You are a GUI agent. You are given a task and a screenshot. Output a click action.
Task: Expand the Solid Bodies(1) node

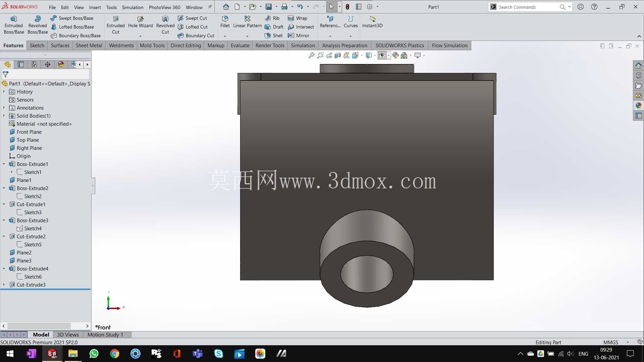click(x=4, y=116)
